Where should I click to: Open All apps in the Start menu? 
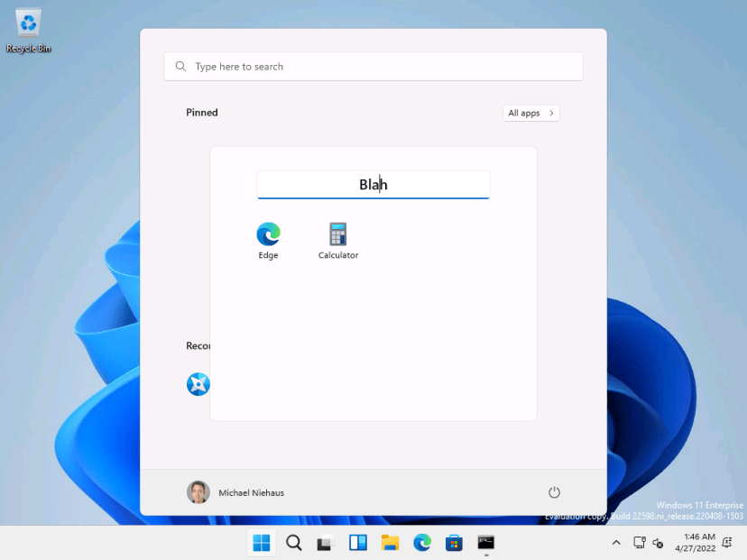530,113
